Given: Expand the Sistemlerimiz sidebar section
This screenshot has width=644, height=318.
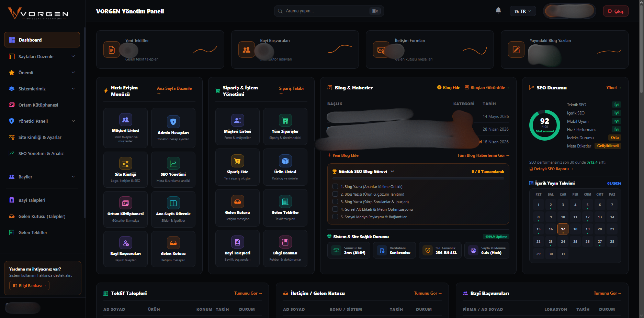Looking at the screenshot, I should 42,89.
